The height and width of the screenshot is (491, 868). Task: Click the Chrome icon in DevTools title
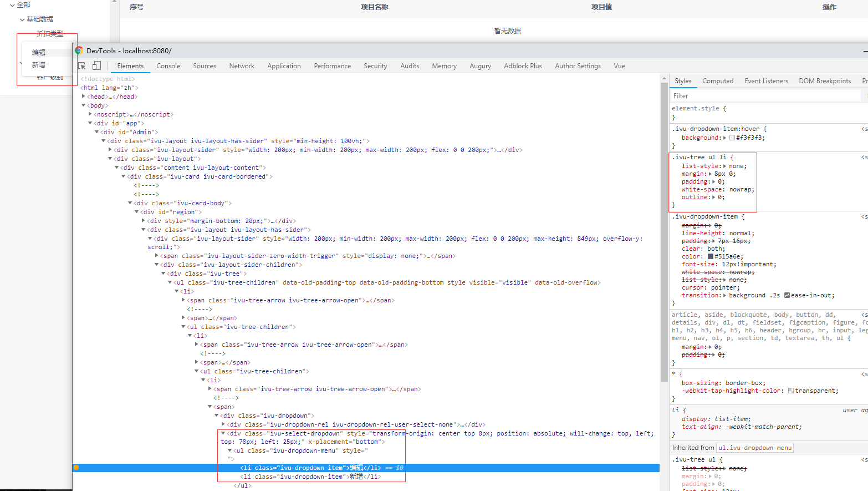point(79,50)
